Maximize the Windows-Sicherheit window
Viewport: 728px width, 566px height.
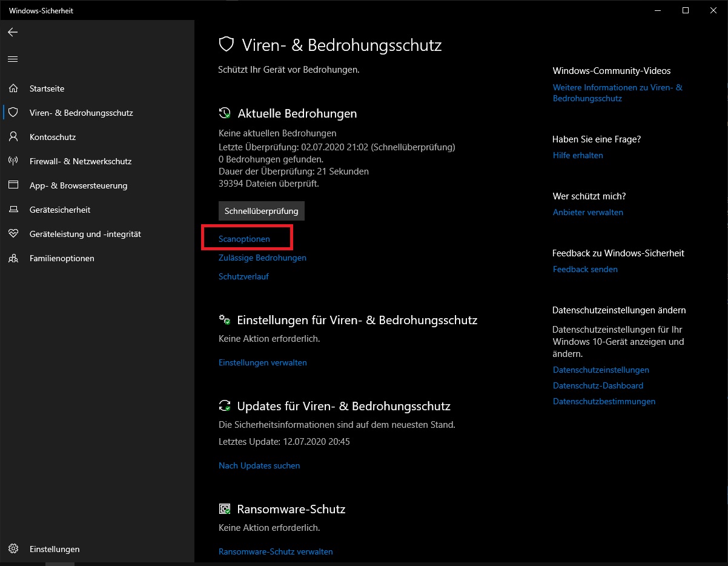686,10
